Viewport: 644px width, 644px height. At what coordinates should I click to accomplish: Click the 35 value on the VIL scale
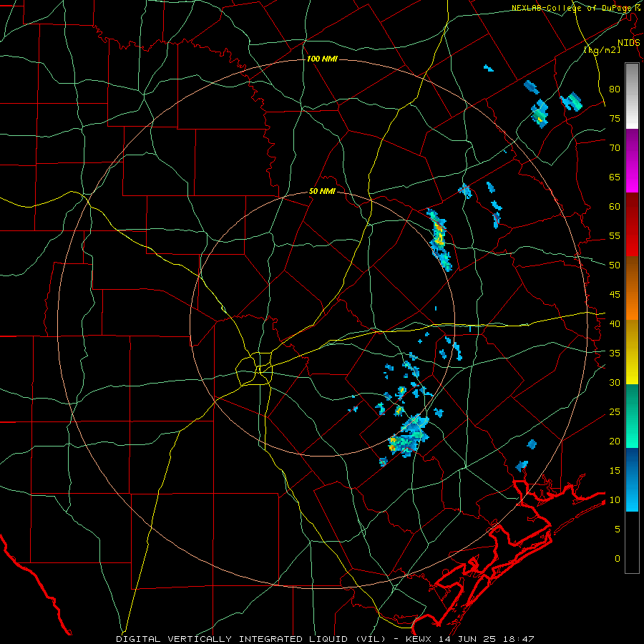click(615, 353)
